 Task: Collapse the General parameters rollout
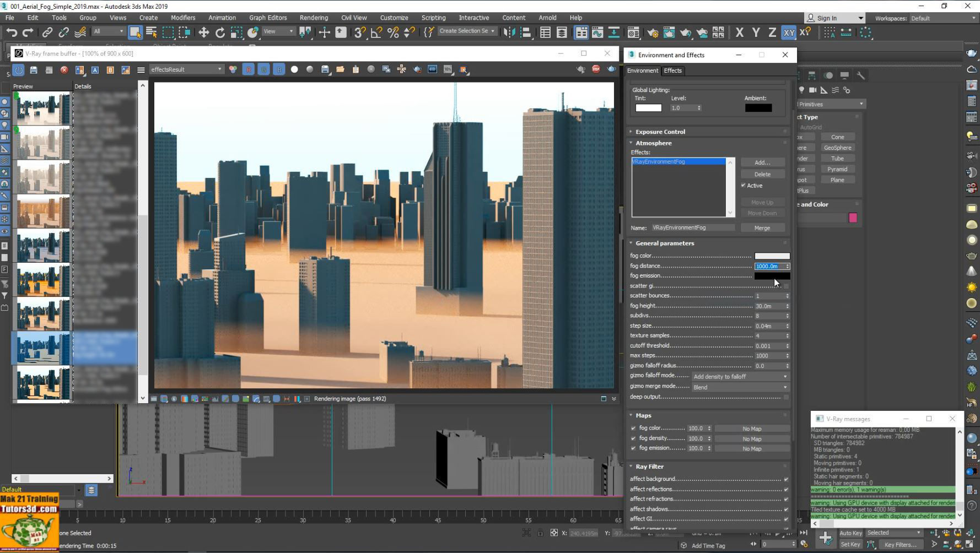664,243
